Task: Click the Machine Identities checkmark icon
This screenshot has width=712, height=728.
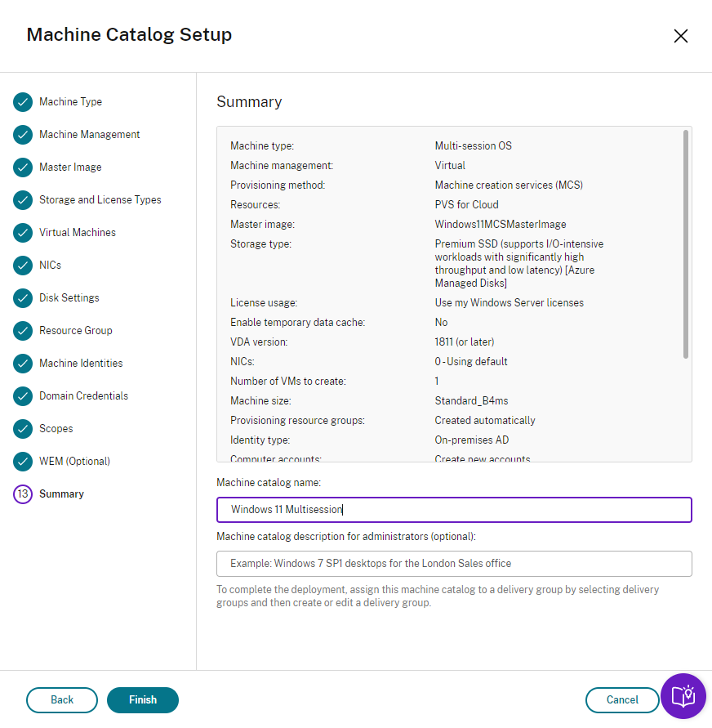Action: point(23,364)
